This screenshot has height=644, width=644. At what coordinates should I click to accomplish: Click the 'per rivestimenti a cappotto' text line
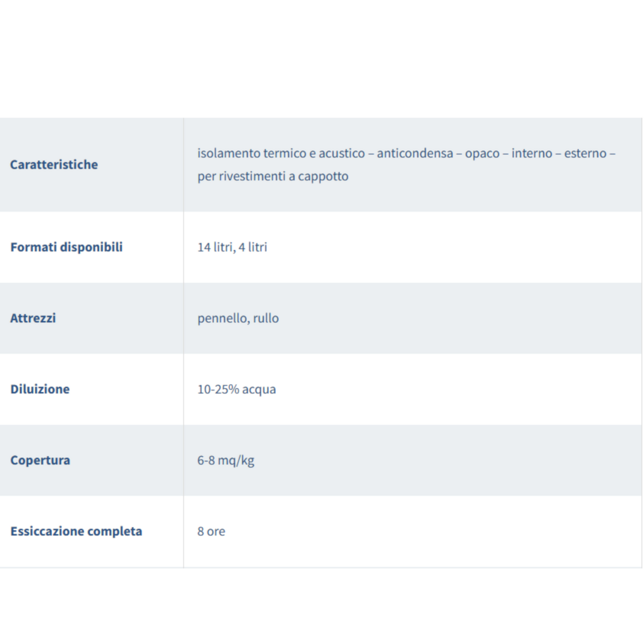(273, 176)
